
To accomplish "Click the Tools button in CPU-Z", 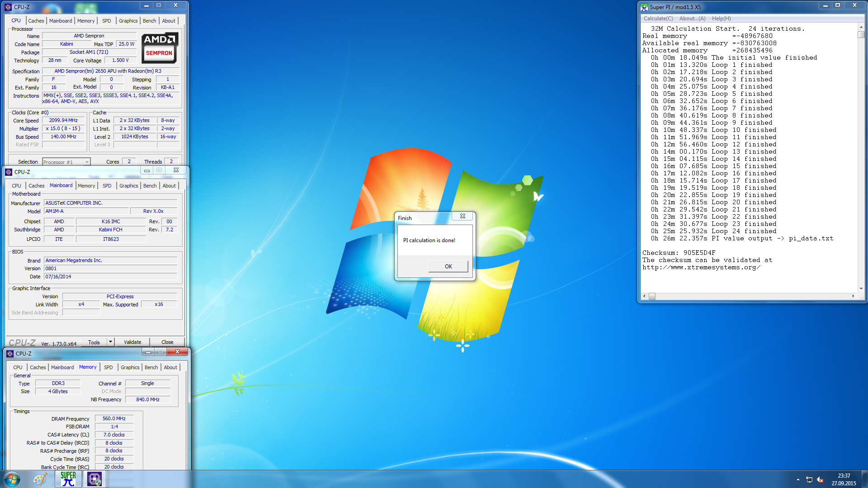I will 94,342.
